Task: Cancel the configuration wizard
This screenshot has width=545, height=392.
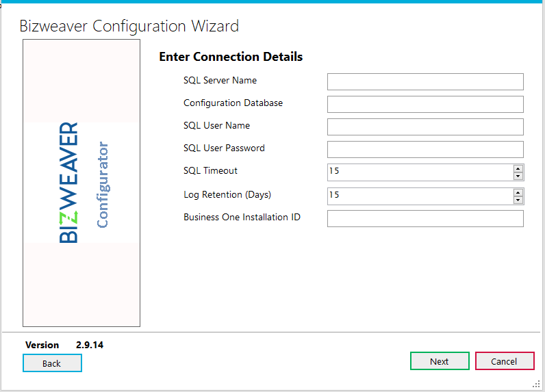Action: tap(505, 361)
